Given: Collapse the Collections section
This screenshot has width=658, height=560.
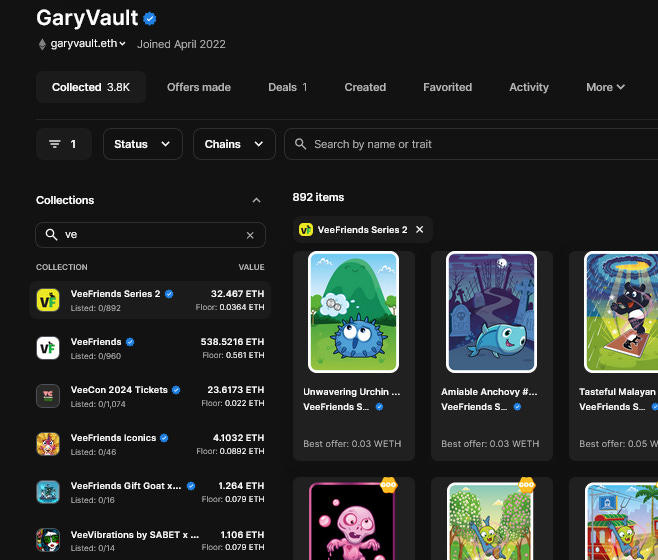Looking at the screenshot, I should 256,200.
